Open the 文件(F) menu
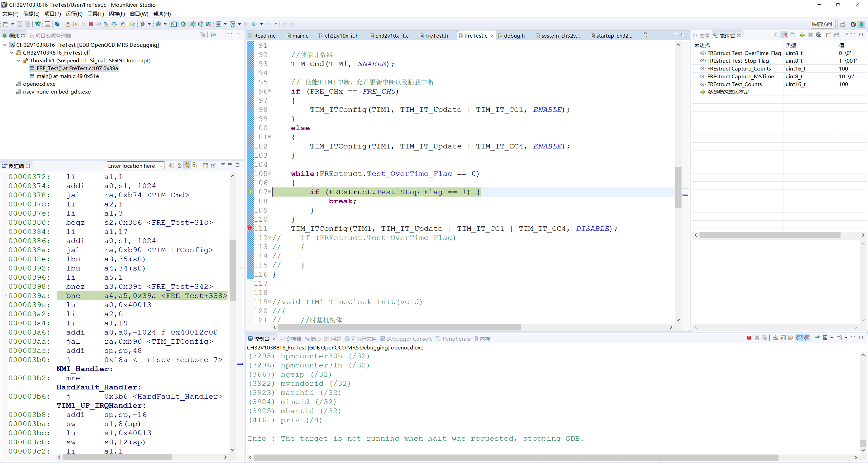 click(10, 14)
